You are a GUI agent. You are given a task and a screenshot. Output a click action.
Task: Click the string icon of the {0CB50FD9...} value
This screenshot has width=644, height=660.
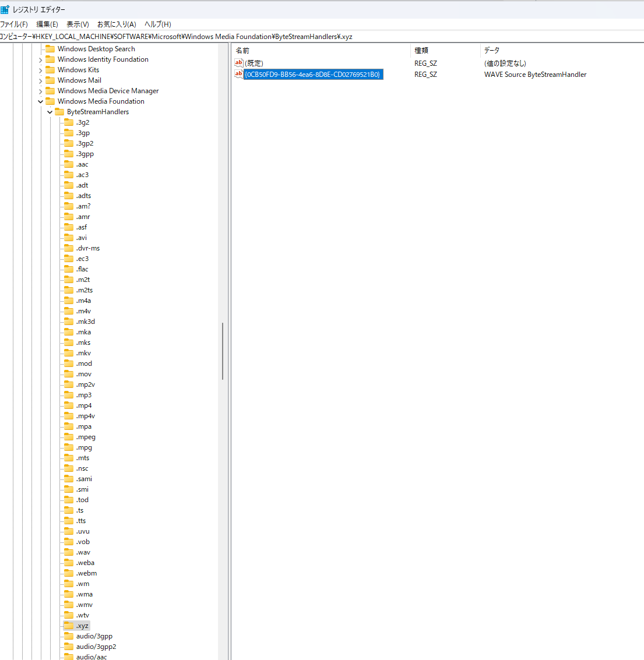(239, 74)
